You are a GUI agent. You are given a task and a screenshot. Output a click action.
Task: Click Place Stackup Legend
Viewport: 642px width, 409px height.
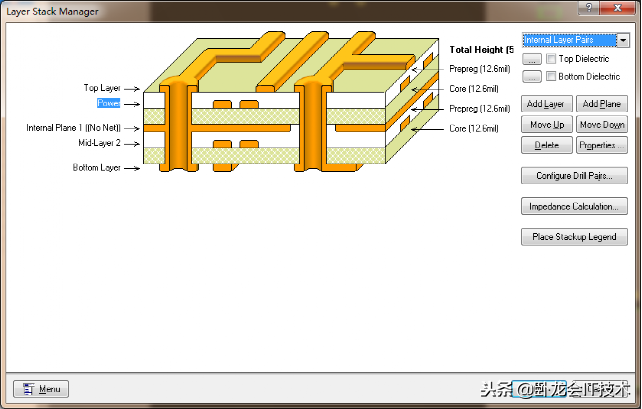point(574,237)
